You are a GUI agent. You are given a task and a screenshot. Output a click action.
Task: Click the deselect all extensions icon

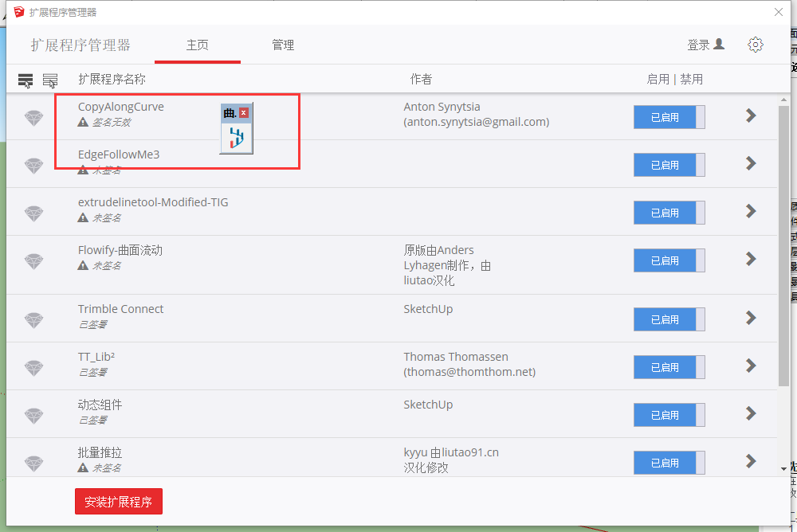click(50, 80)
